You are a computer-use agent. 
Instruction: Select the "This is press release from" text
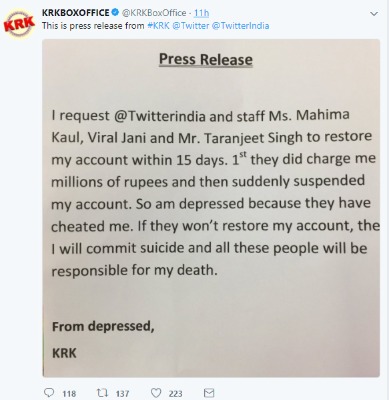93,26
